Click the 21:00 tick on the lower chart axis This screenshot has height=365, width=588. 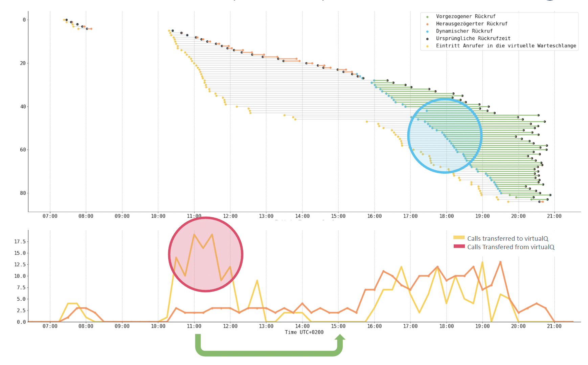(x=554, y=326)
